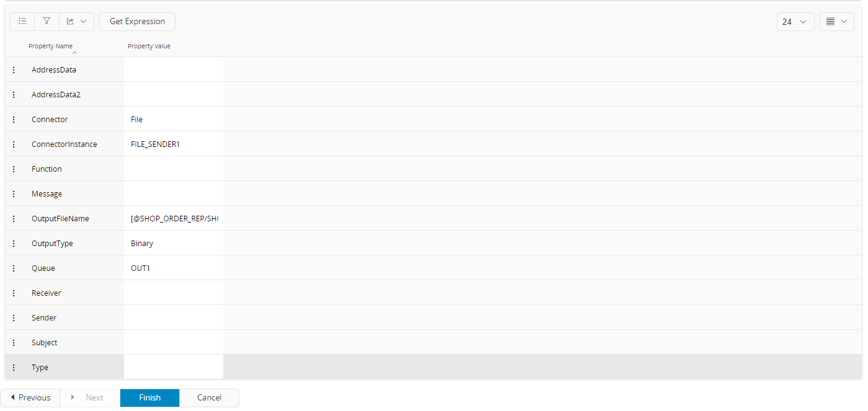Viewport: 868px width, 411px height.
Task: Open row menu for Queue
Action: [x=14, y=268]
